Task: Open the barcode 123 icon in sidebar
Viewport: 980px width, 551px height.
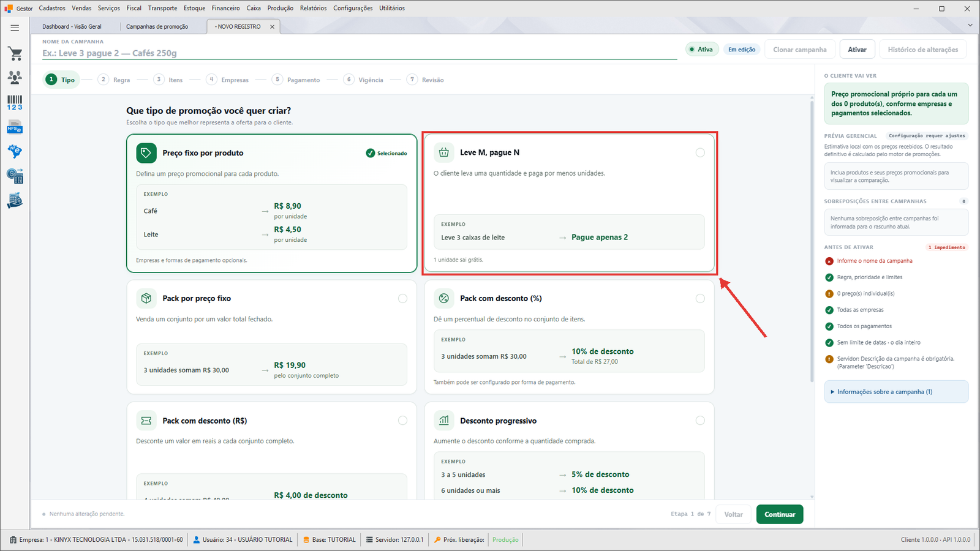Action: pyautogui.click(x=15, y=102)
